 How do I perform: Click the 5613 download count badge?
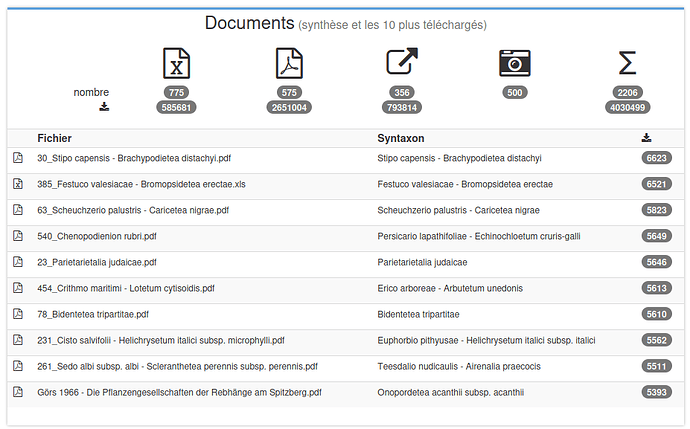(657, 288)
